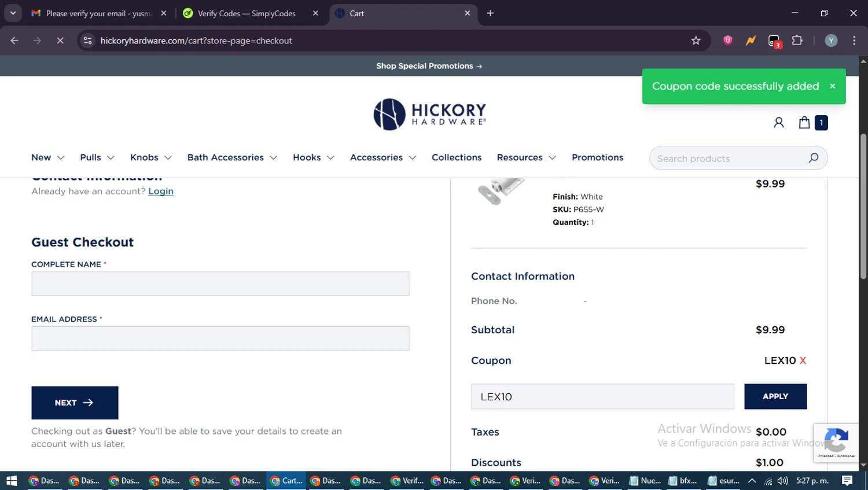Focus the Complete Name field
The height and width of the screenshot is (490, 868).
point(220,283)
